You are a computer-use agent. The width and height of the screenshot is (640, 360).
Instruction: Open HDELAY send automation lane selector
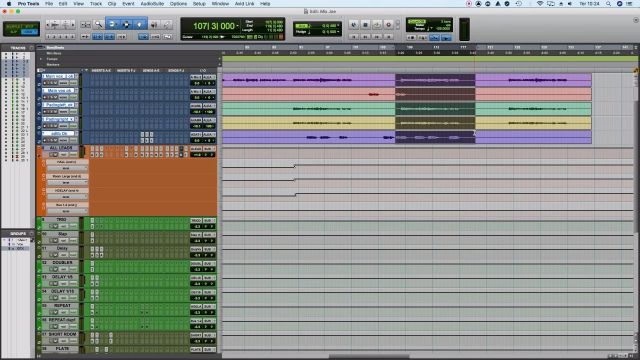point(66,197)
